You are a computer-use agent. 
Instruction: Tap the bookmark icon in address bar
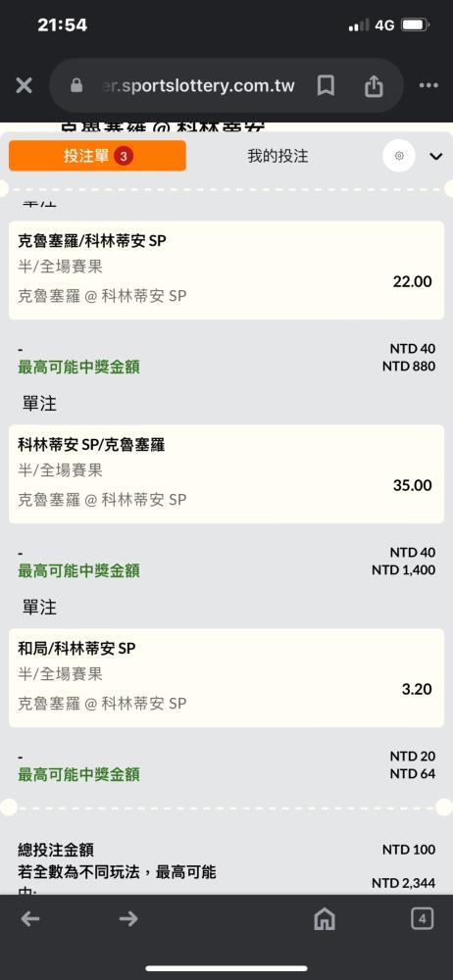click(x=326, y=85)
